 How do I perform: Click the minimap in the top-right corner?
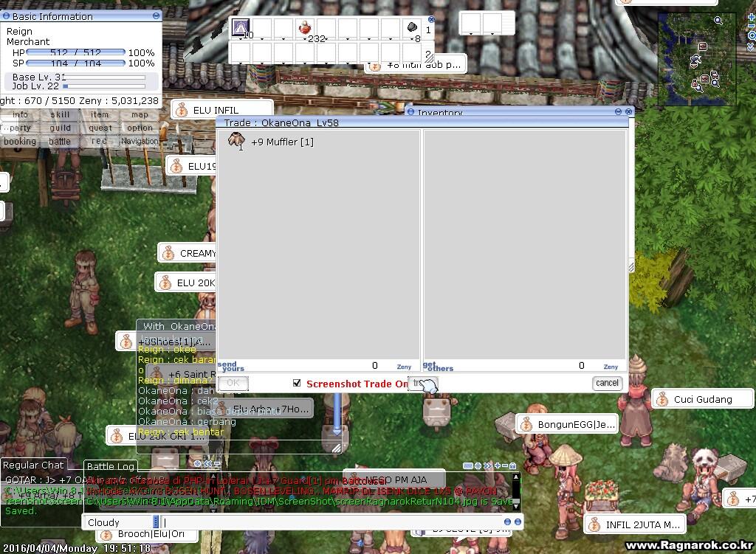pos(697,59)
